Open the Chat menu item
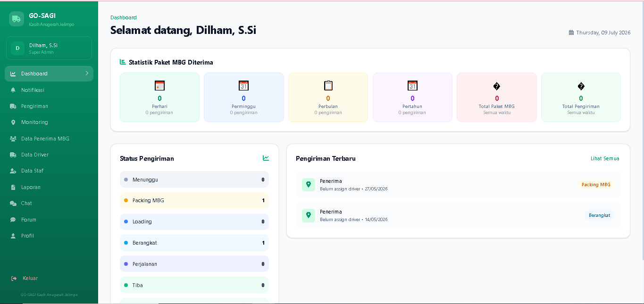 click(x=49, y=203)
